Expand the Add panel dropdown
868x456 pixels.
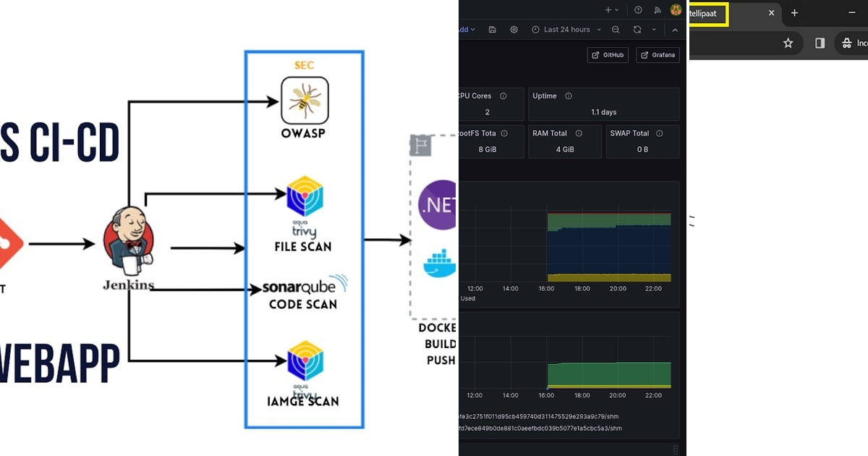point(466,30)
